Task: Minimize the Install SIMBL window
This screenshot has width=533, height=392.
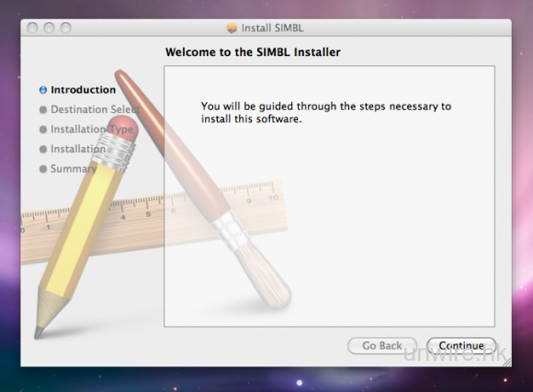Action: [49, 28]
